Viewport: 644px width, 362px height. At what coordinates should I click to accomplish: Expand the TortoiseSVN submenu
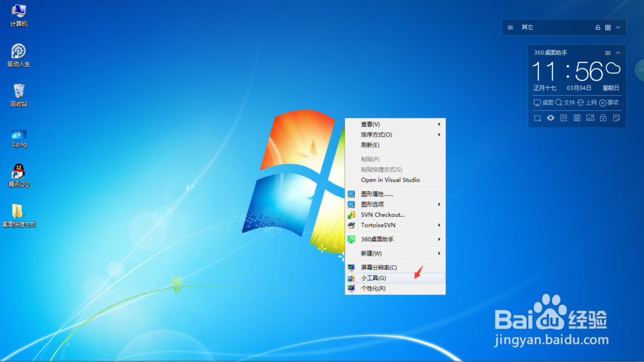click(395, 225)
